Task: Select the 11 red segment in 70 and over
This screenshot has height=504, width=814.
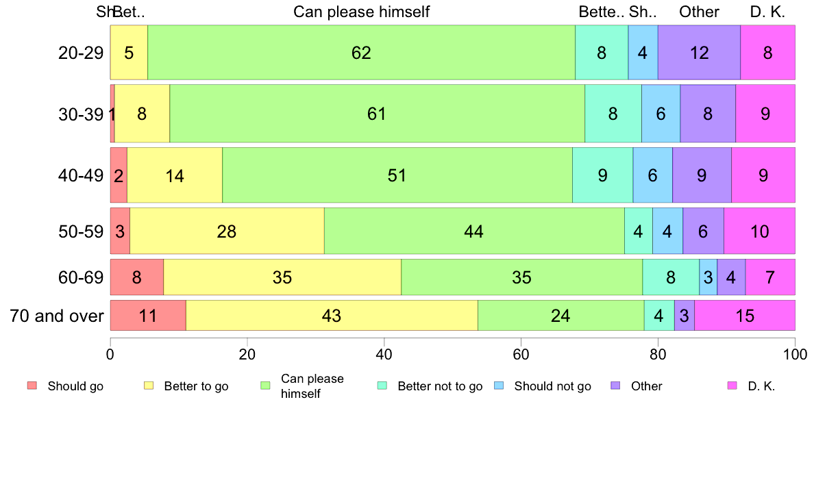Action: 148,315
